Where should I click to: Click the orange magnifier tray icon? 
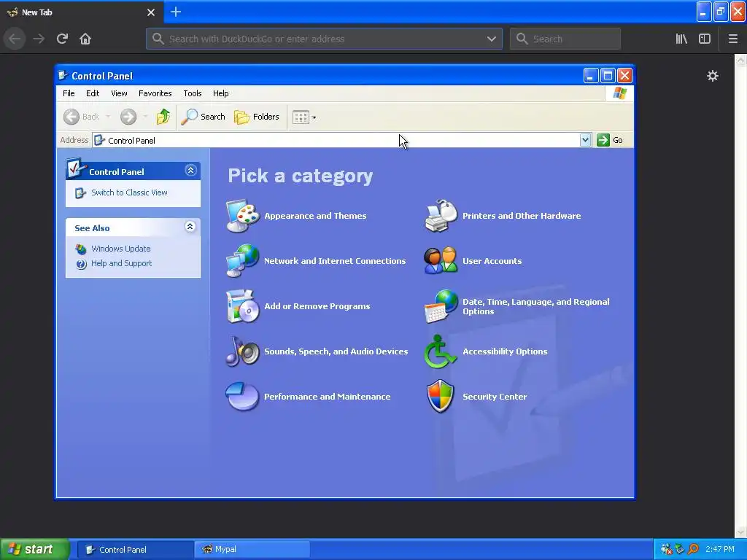click(693, 549)
